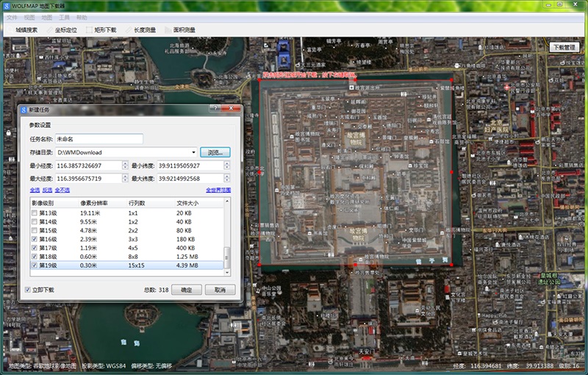Toggle the 立即下载 checkbox
Viewport: 588px width, 375px height.
[x=27, y=290]
